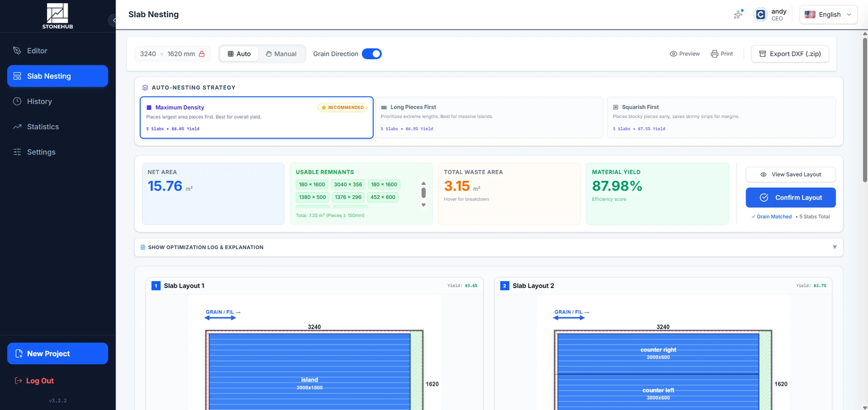Click the optimization log dropdown triangle
The image size is (868, 410).
click(835, 247)
